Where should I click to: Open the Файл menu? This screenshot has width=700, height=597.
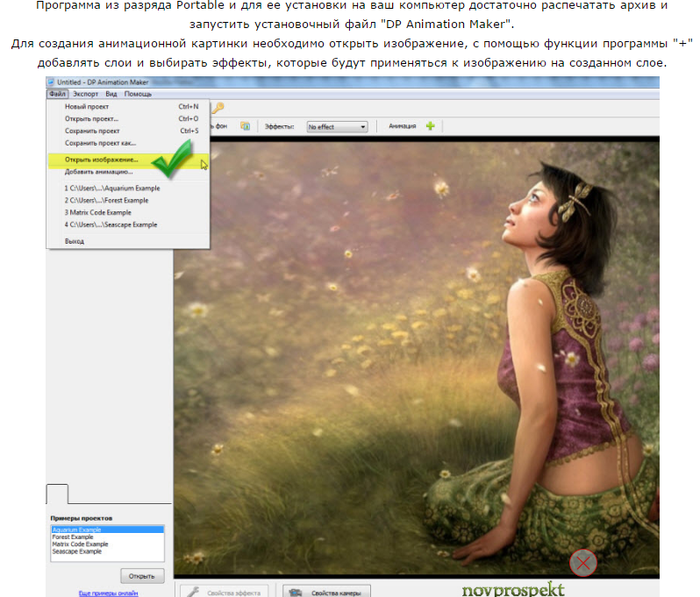pos(57,94)
